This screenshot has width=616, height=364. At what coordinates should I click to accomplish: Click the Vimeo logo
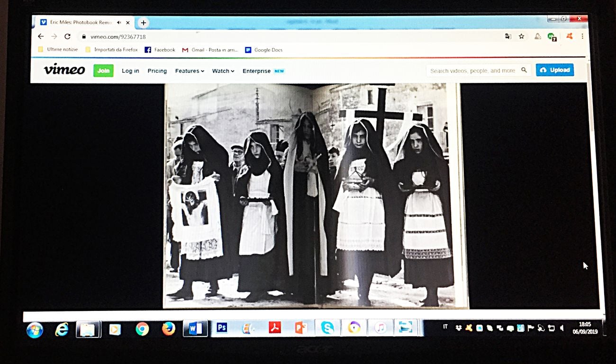pyautogui.click(x=64, y=70)
